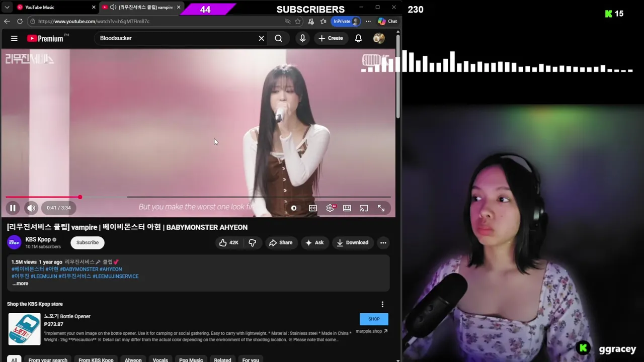Screen dimensions: 644x362
Task: Open the marpple.shop external link
Action: (372, 331)
